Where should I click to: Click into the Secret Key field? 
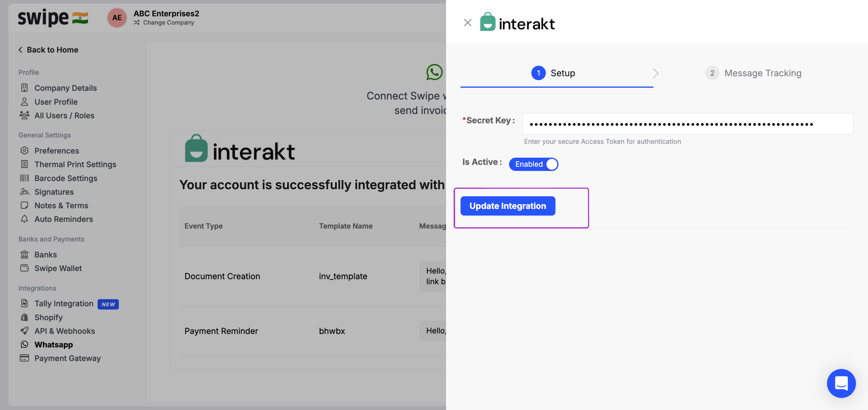pos(687,124)
